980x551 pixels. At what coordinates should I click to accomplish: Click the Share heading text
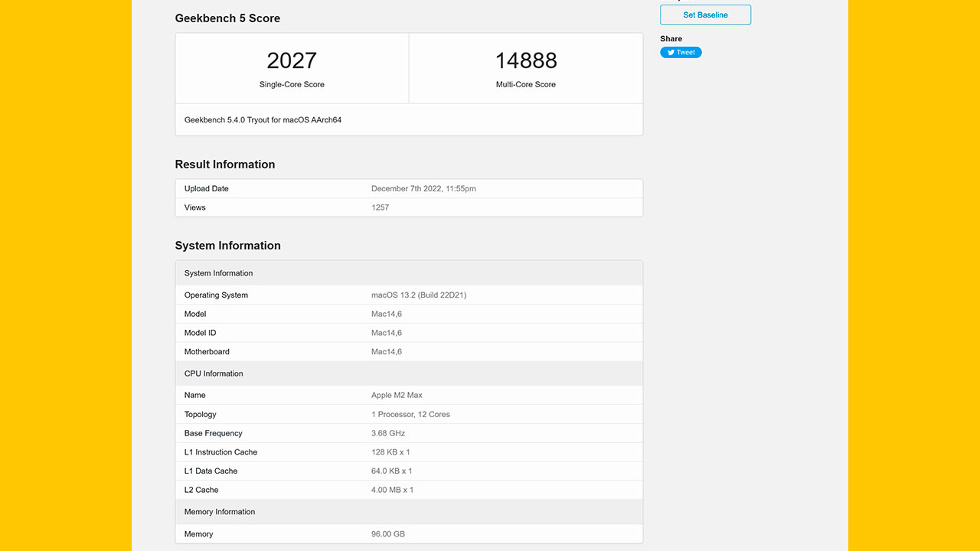pos(671,38)
